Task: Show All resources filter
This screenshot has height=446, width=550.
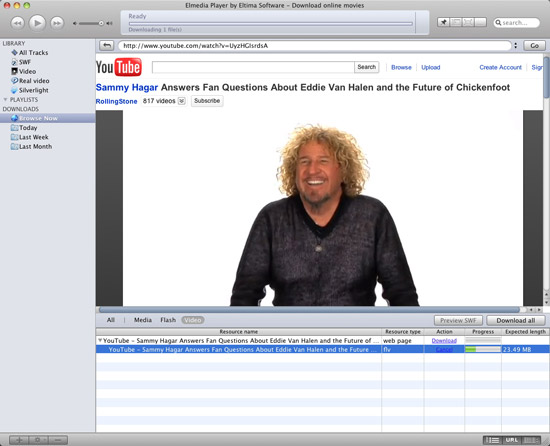Action: coord(111,320)
